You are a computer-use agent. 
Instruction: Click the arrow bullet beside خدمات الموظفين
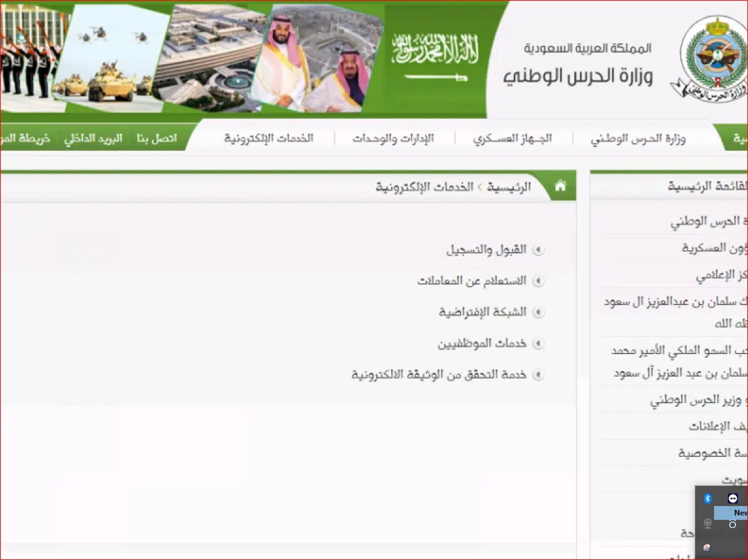538,343
